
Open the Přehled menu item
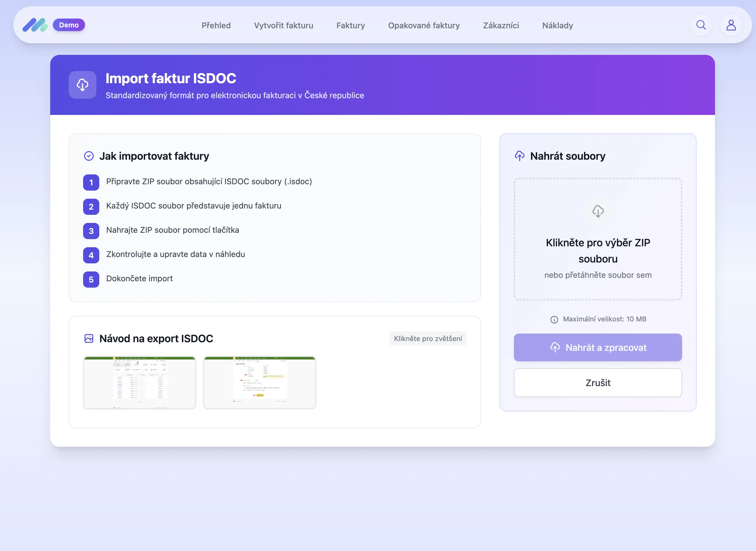pyautogui.click(x=216, y=25)
